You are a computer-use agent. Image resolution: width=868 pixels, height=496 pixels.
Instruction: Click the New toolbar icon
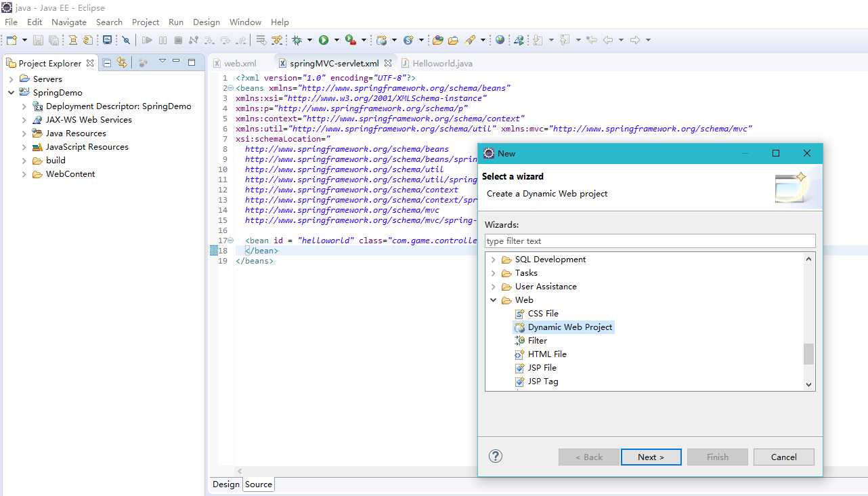(12, 40)
